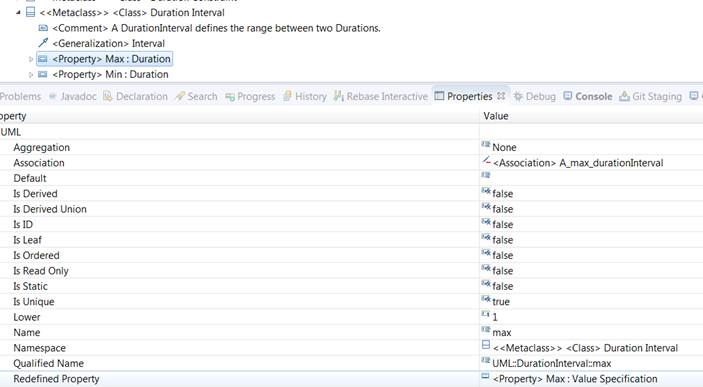The width and height of the screenshot is (703, 387).
Task: Collapse the Duration Interval class node
Action: coord(18,13)
